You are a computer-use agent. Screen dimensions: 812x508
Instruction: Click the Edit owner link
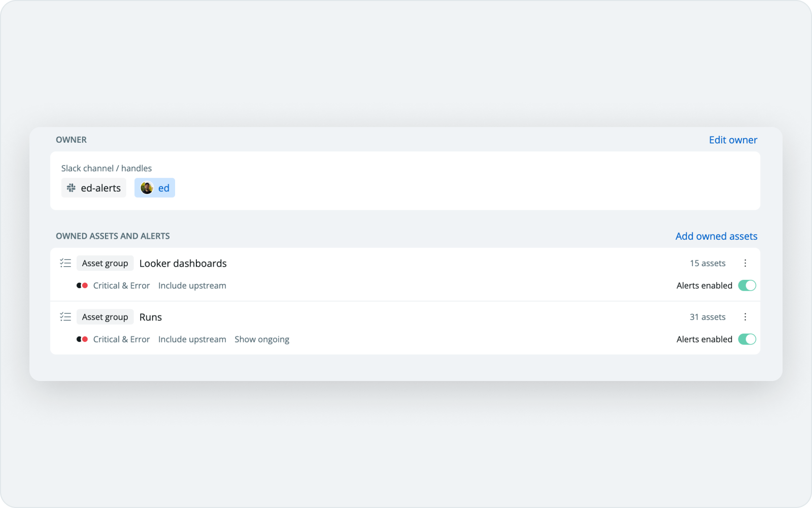coord(733,140)
